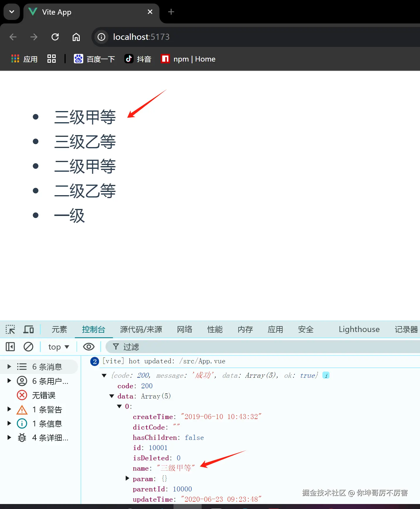Image resolution: width=420 pixels, height=509 pixels.
Task: Open the 抖音 bookmark
Action: click(138, 59)
